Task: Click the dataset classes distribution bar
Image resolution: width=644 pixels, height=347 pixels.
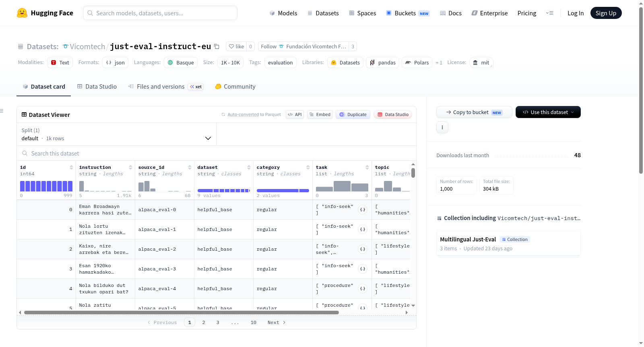Action: (224, 190)
